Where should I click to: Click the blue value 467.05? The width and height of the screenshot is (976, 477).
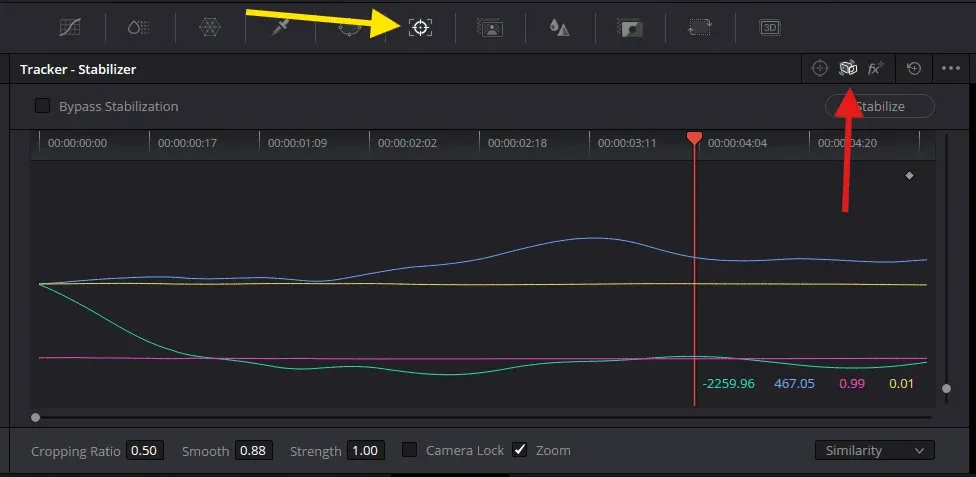pyautogui.click(x=794, y=384)
